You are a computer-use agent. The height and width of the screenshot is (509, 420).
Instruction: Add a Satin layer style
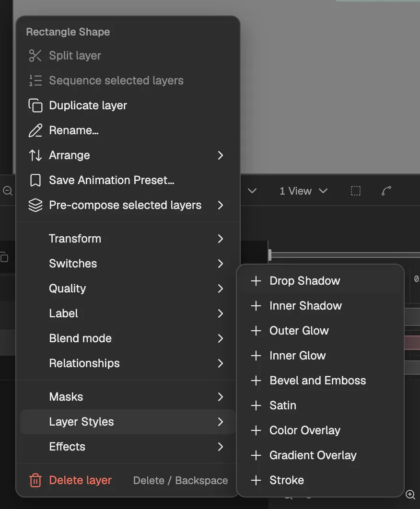tap(320, 405)
